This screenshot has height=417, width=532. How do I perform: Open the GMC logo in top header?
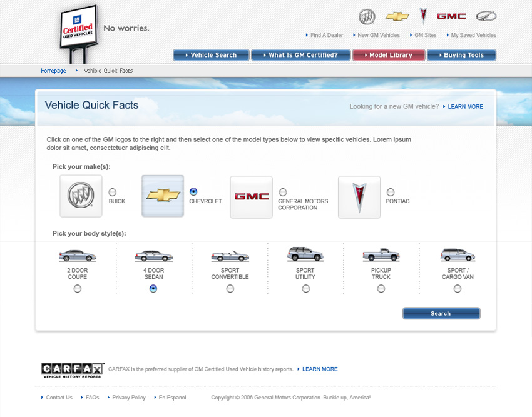point(451,16)
